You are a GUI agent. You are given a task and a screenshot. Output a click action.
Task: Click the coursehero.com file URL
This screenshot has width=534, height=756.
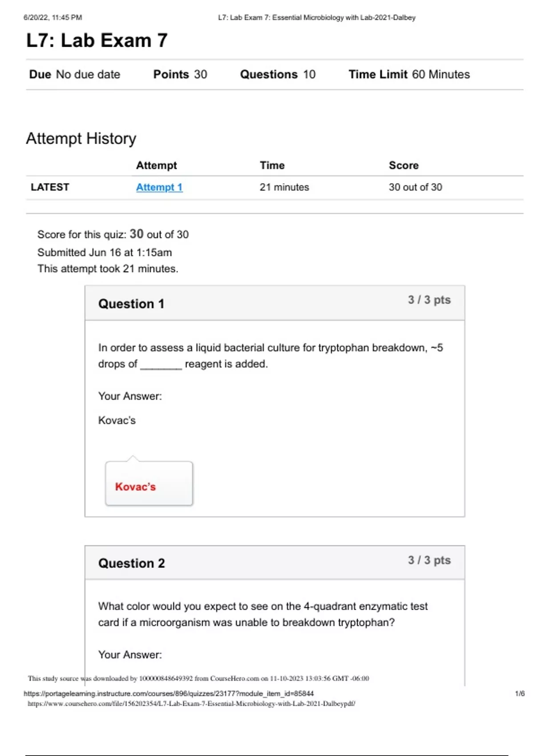pyautogui.click(x=191, y=704)
